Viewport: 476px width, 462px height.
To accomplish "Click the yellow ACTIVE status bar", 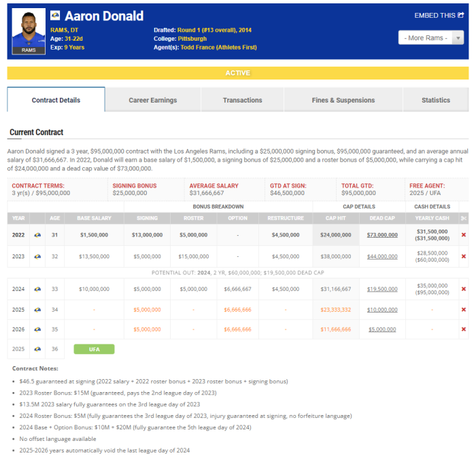I will (237, 73).
